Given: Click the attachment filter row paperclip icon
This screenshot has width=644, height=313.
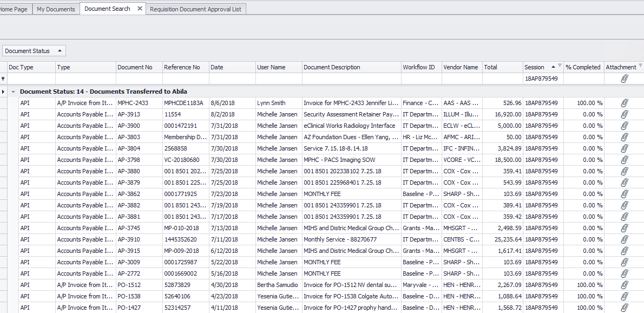Looking at the screenshot, I should 624,79.
